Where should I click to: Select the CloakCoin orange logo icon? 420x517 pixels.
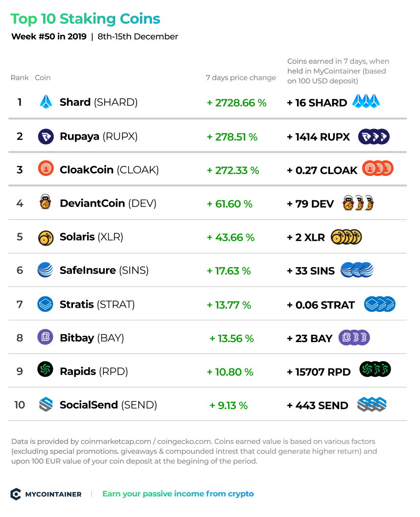(x=46, y=168)
